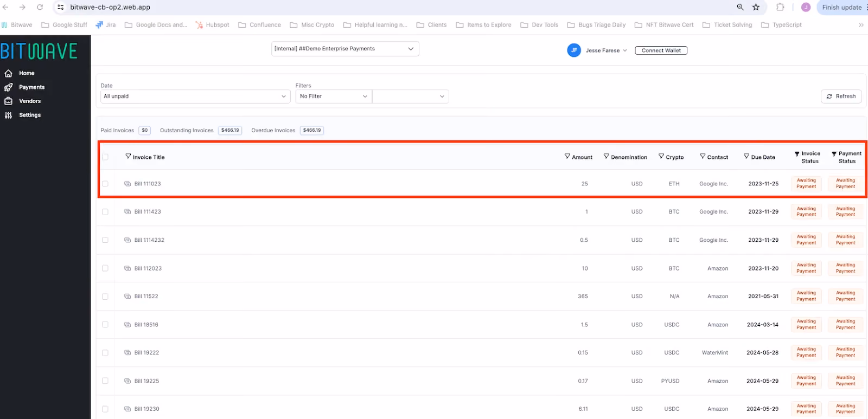The width and height of the screenshot is (868, 419).
Task: Expand the Jesse Farese user menu
Action: pos(606,50)
